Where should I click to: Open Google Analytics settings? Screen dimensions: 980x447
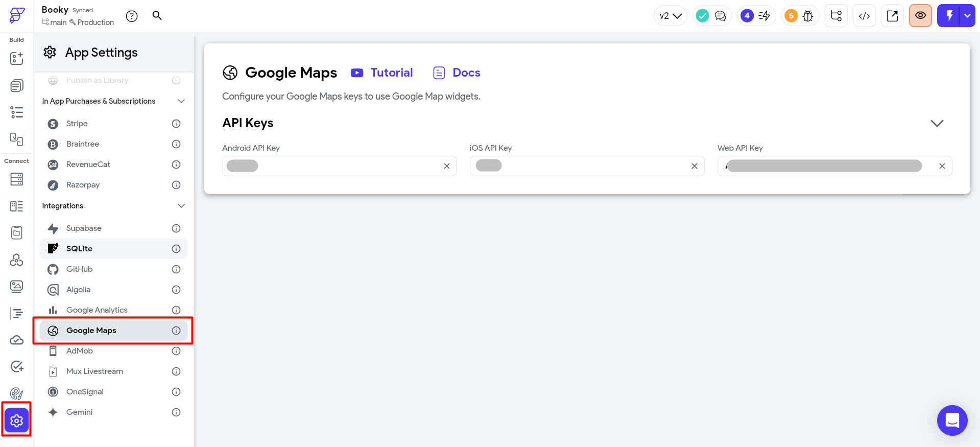(113, 310)
